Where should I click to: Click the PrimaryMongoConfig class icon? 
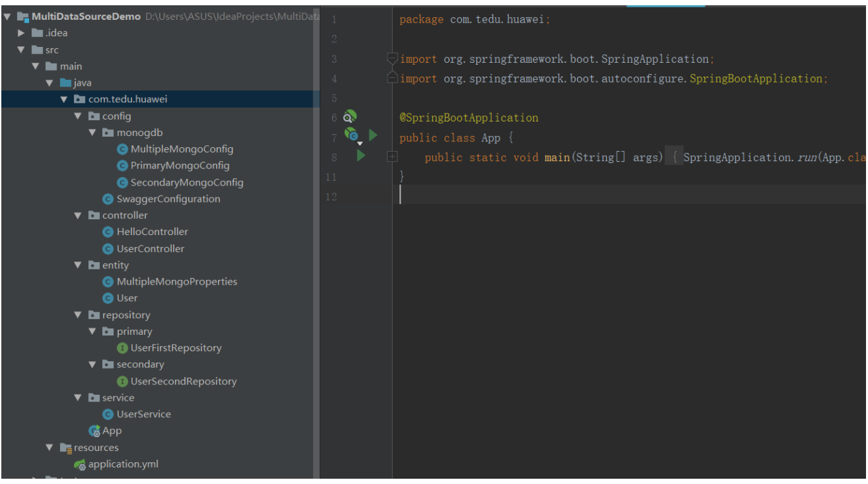tap(122, 166)
